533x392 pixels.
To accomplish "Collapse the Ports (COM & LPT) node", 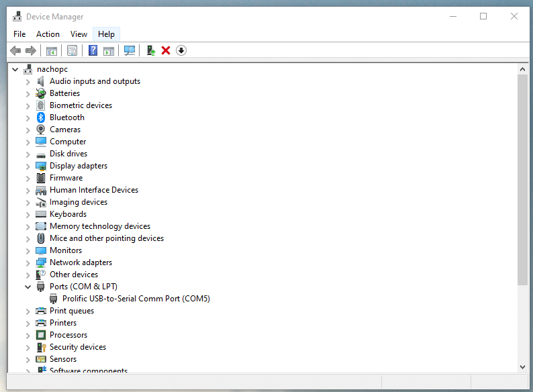I will [x=28, y=287].
